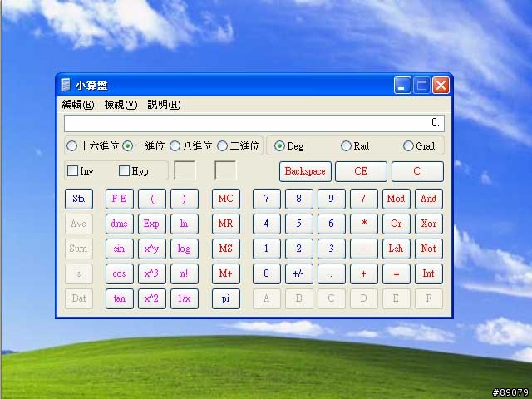The width and height of the screenshot is (532, 399).
Task: Click the multiply (*) button
Action: point(364,224)
